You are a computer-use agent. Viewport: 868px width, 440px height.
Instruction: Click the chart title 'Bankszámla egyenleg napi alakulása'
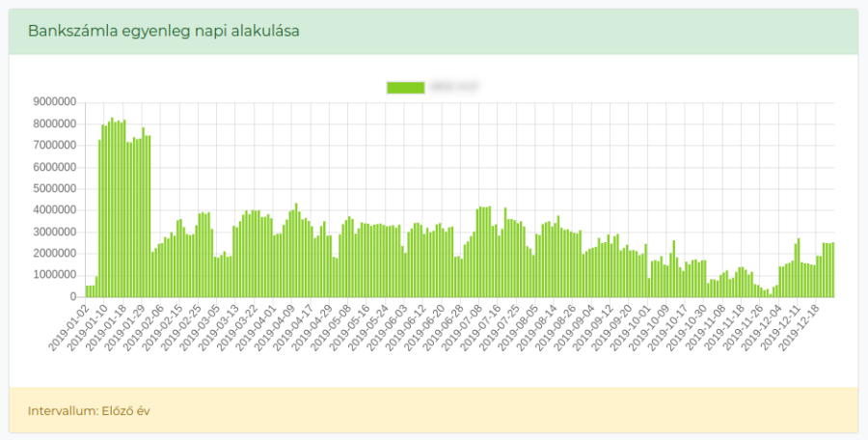click(163, 31)
